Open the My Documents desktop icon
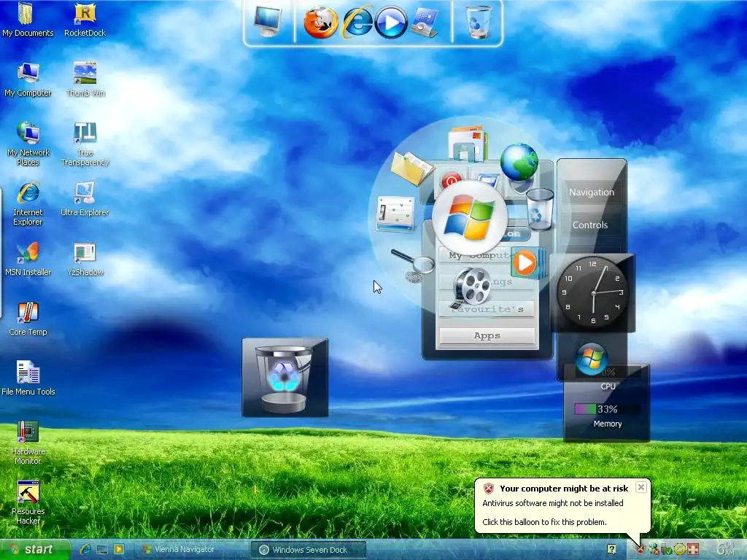The width and height of the screenshot is (747, 560). 28,20
